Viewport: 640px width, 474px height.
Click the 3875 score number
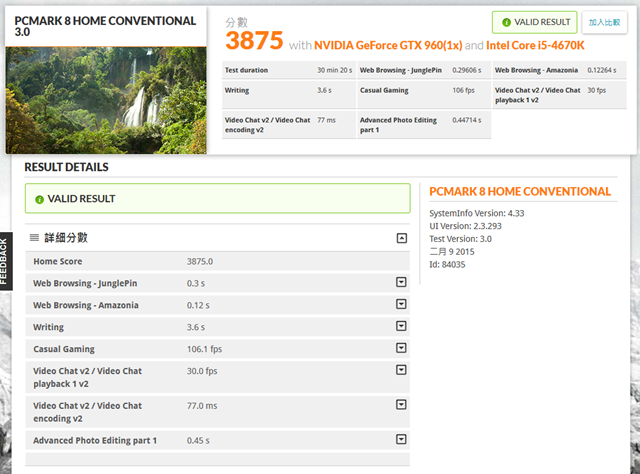click(254, 41)
